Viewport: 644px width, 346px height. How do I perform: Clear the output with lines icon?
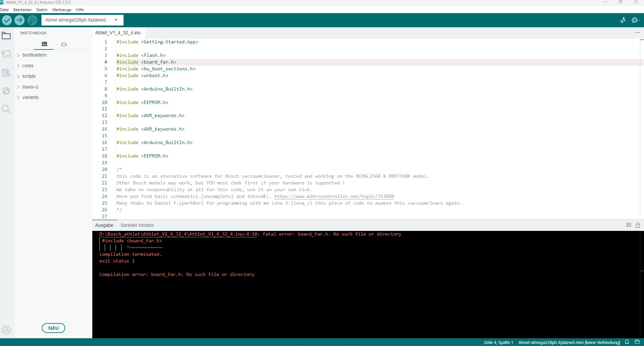[x=629, y=225]
